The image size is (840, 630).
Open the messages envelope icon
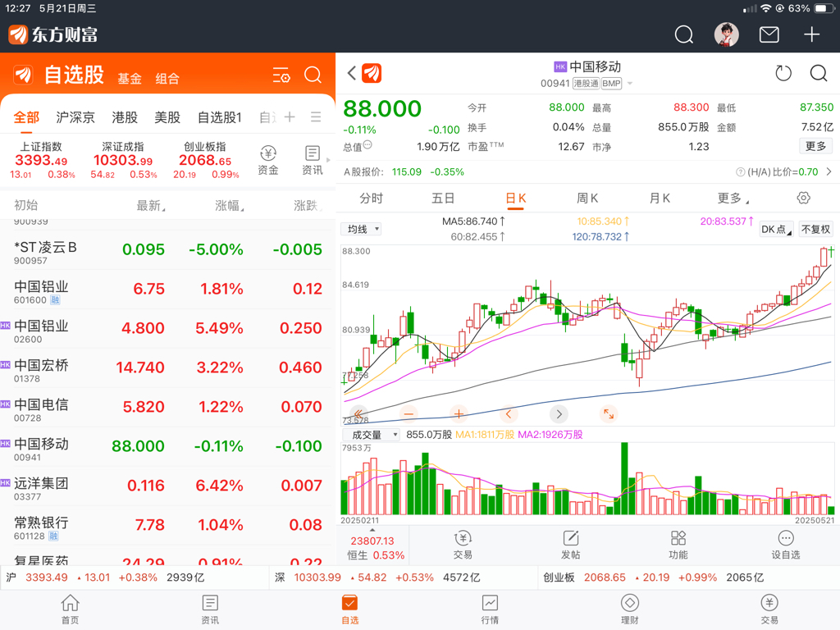point(769,34)
